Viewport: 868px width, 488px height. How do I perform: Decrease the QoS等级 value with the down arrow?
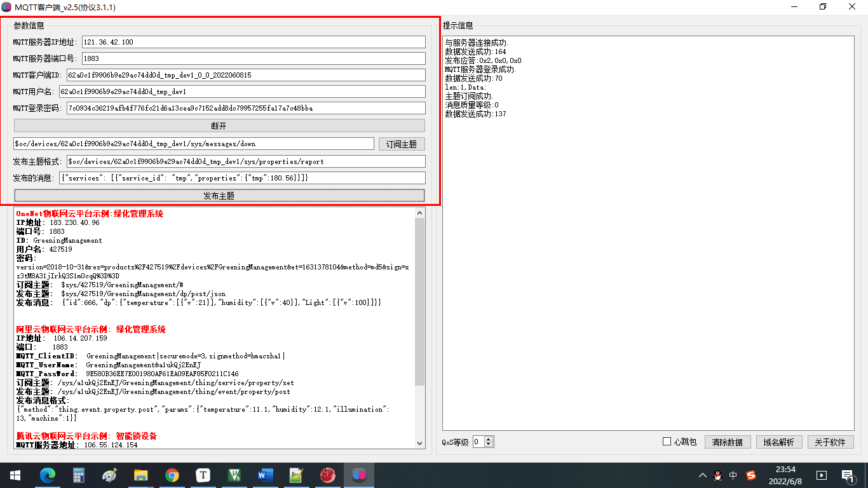[x=489, y=444]
